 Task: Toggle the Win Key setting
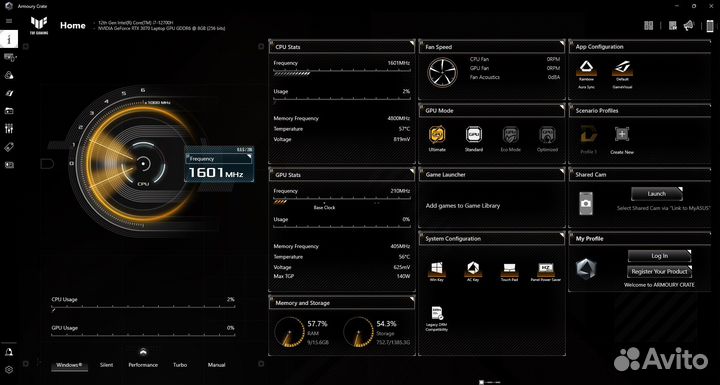coord(436,271)
